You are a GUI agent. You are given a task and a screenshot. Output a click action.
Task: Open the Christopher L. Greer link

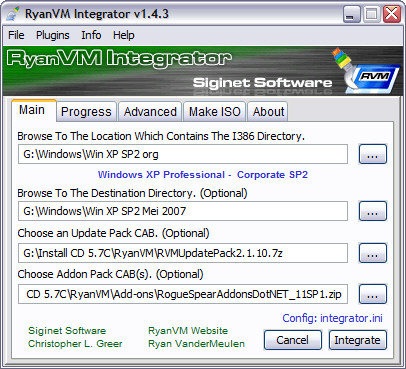point(75,344)
